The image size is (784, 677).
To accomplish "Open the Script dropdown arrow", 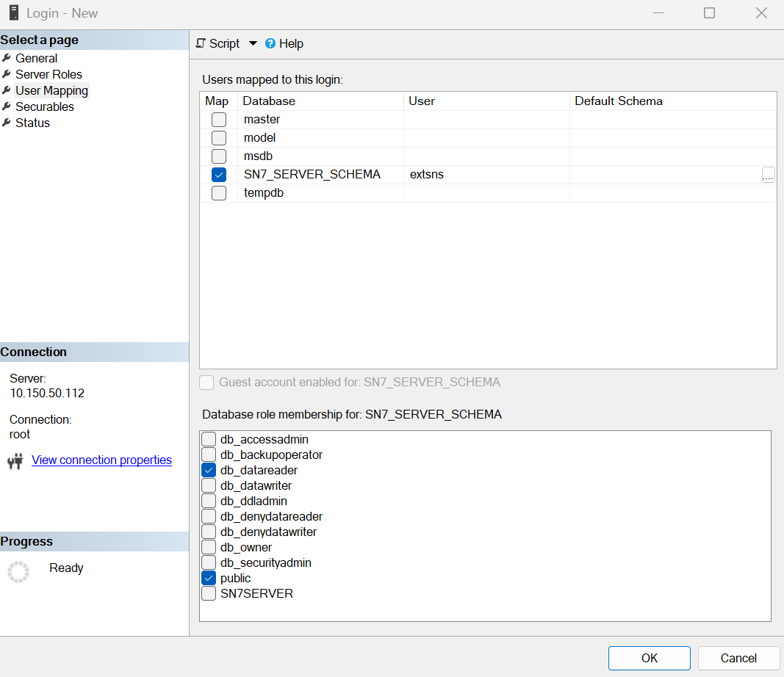I will pyautogui.click(x=253, y=43).
